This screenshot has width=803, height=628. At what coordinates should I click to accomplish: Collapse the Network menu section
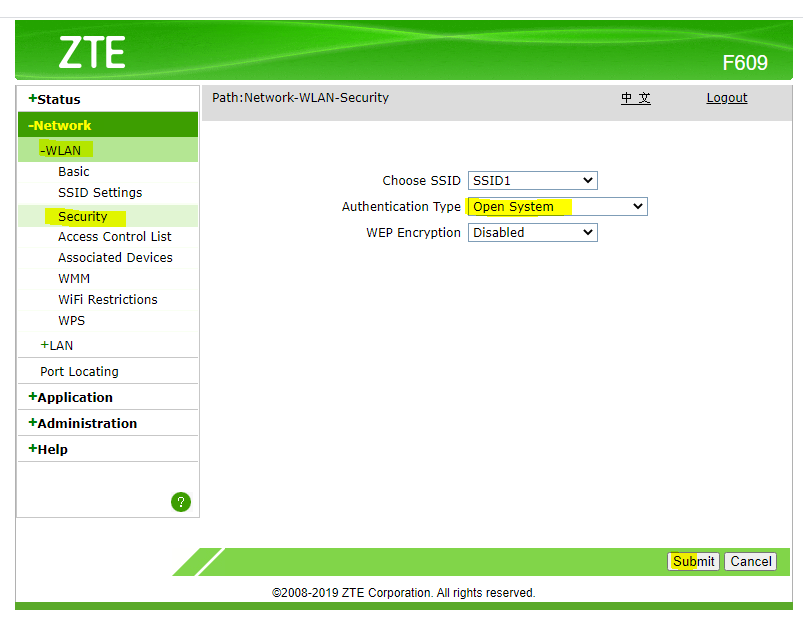pos(60,125)
